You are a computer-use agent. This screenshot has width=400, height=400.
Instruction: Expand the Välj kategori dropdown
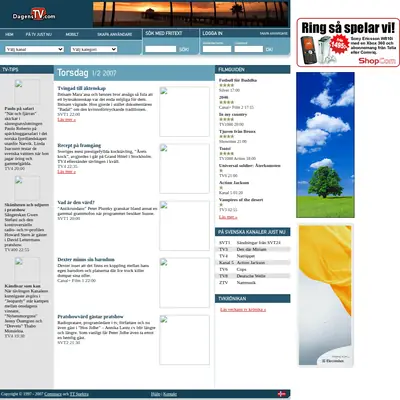[x=94, y=49]
